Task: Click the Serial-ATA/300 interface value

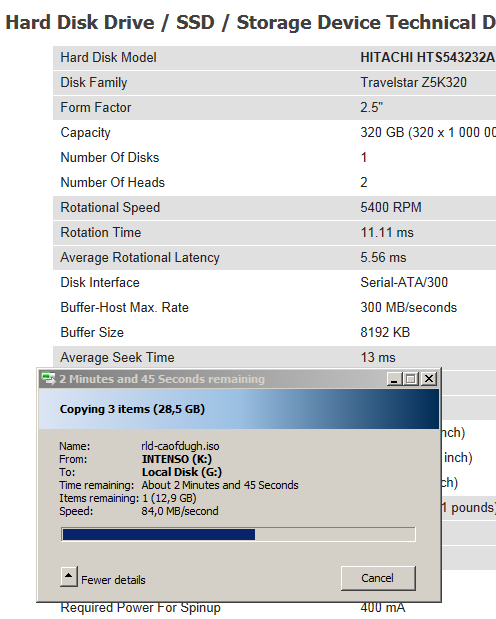Action: pyautogui.click(x=404, y=282)
